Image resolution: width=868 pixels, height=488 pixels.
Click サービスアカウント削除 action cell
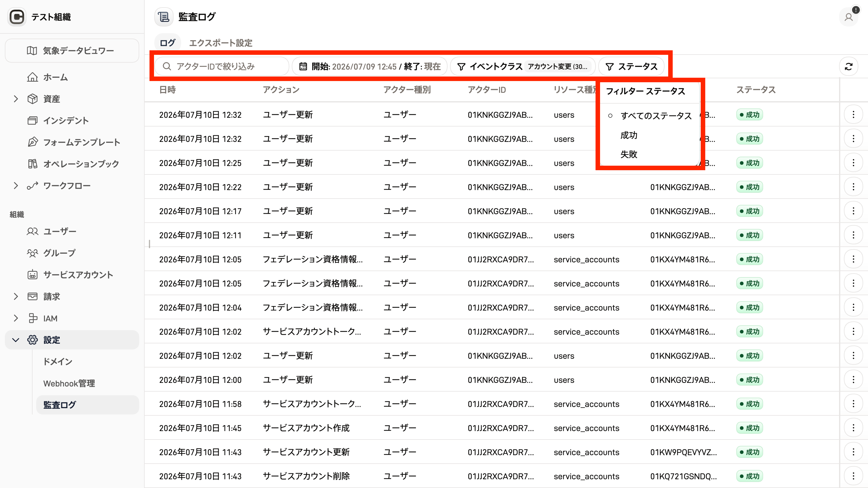click(306, 476)
